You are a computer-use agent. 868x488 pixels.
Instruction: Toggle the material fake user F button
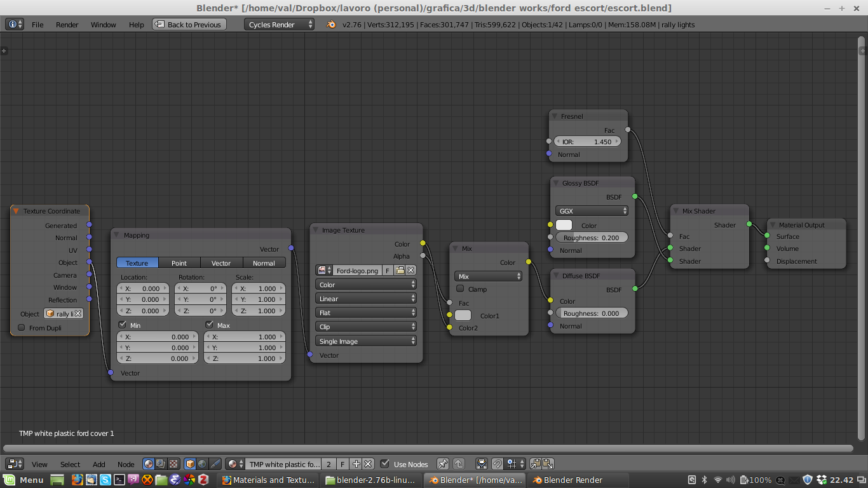point(343,464)
